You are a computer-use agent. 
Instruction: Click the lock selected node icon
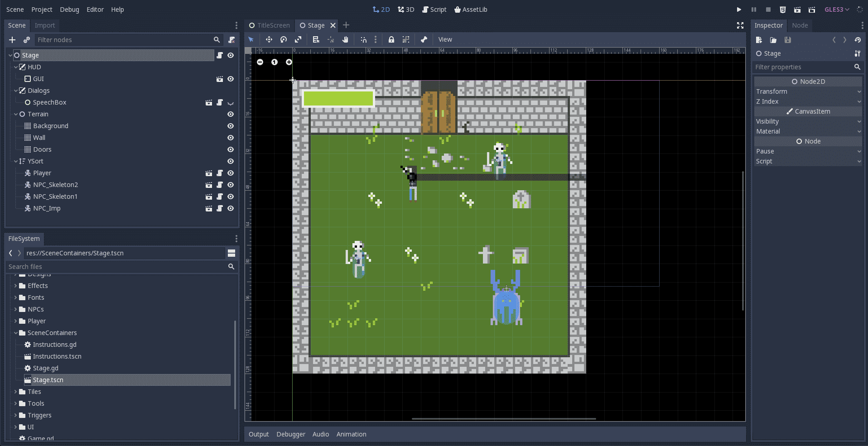point(391,40)
